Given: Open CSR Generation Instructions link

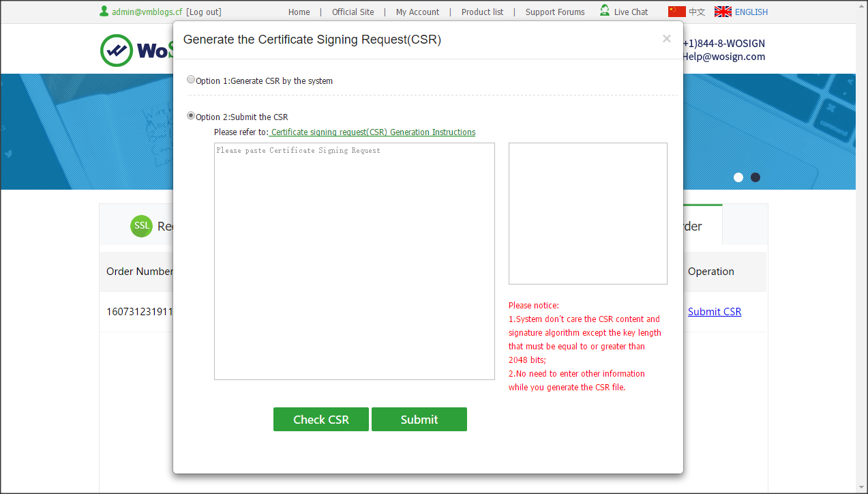Looking at the screenshot, I should [x=373, y=132].
